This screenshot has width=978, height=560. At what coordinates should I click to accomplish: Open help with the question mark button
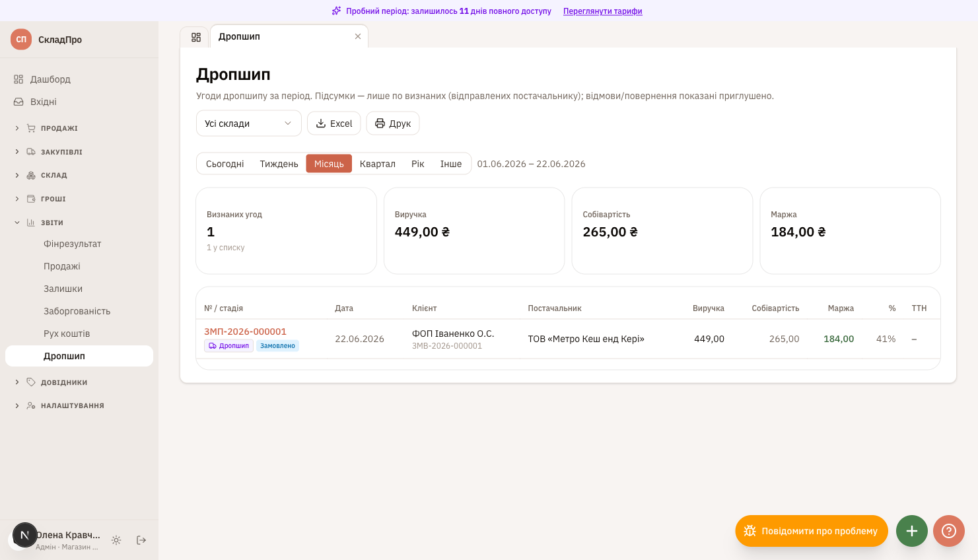click(949, 531)
